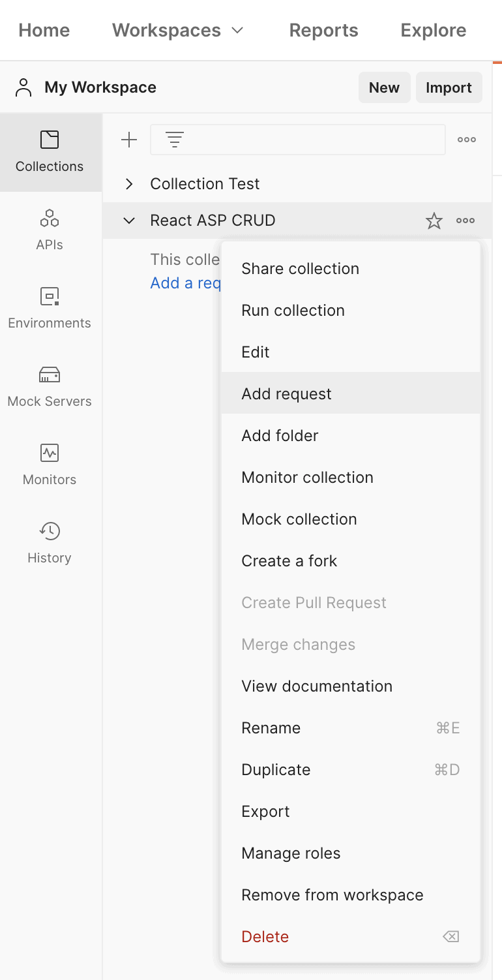Click the Import button
The height and width of the screenshot is (980, 502).
(x=449, y=87)
